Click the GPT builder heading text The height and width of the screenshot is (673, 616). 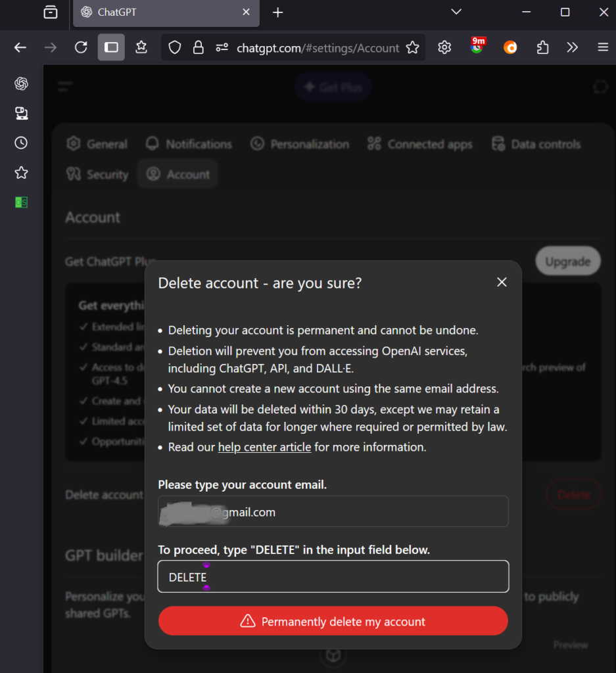(104, 556)
